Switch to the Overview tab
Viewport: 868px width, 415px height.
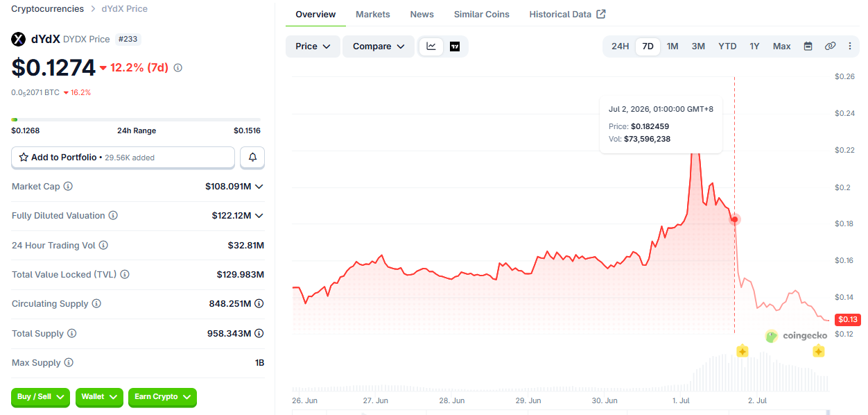tap(315, 15)
